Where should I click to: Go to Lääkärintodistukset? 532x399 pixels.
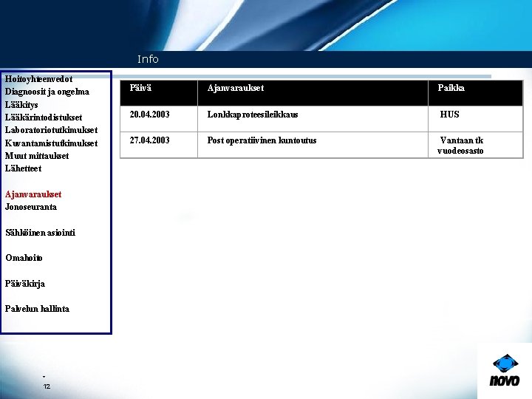pos(44,117)
